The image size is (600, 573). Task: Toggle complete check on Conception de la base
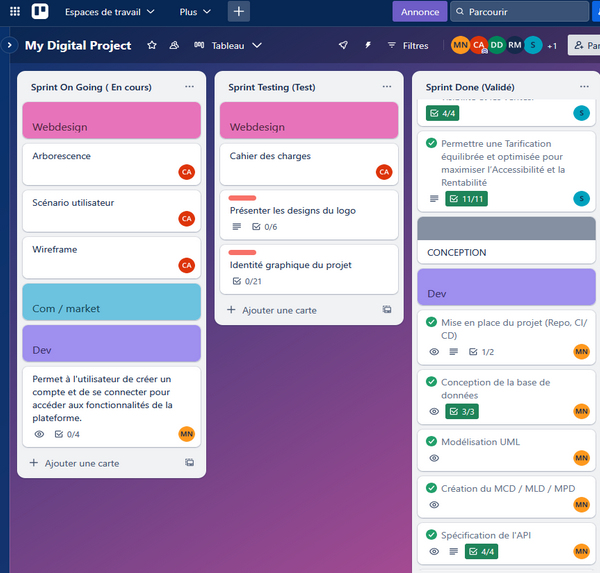pos(431,382)
